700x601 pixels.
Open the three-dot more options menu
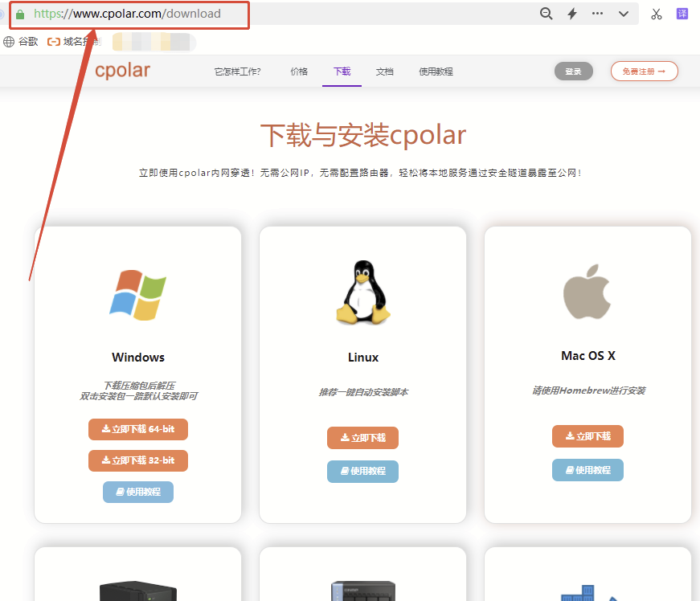(x=597, y=14)
